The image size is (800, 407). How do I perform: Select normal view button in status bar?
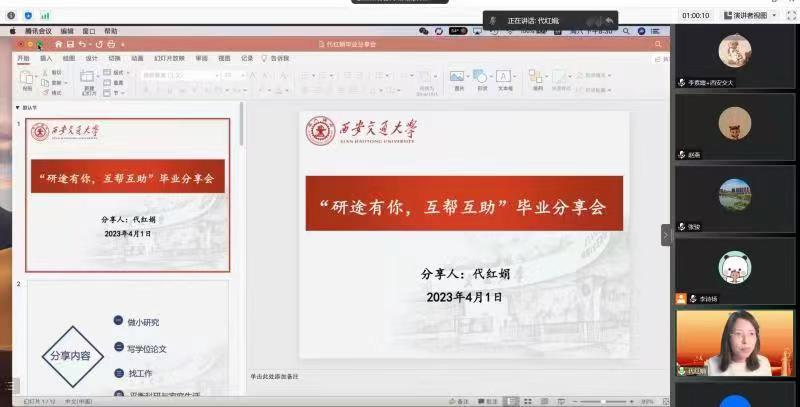pos(511,402)
